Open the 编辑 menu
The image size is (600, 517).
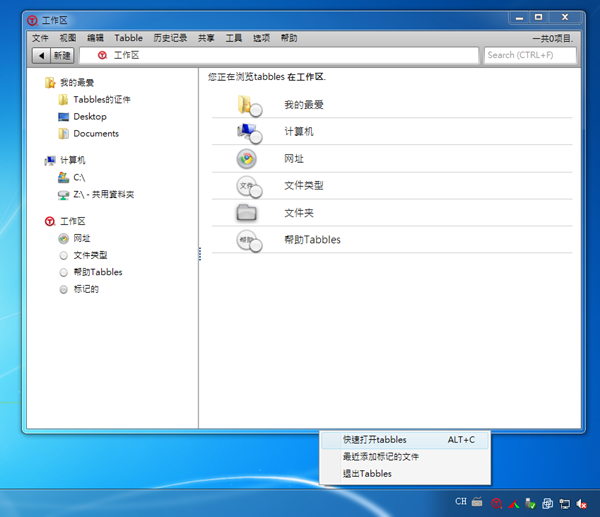[95, 38]
